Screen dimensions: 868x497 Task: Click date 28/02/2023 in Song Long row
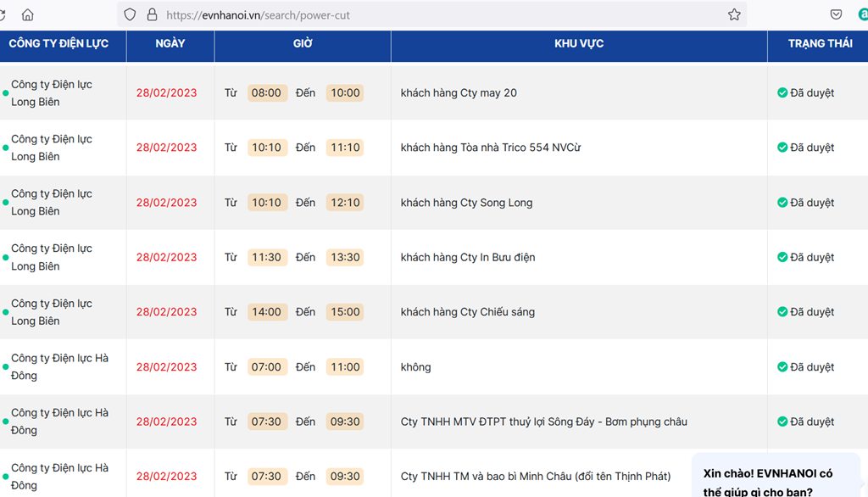(167, 203)
